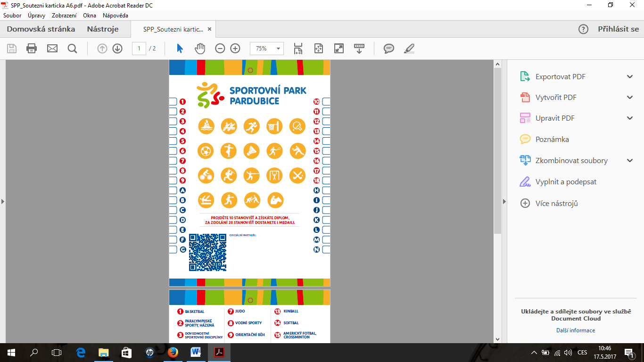Viewport: 644px width, 362px height.
Task: Click the Exportovat PDF icon
Action: click(525, 76)
